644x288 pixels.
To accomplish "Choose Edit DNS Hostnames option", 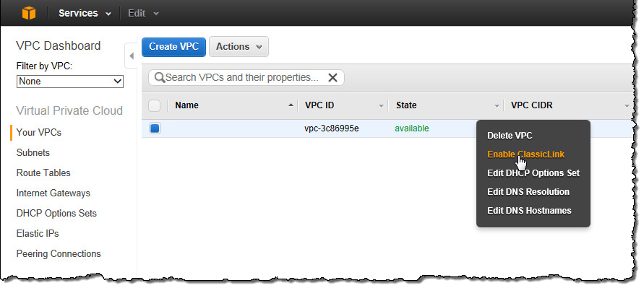I will (x=529, y=211).
